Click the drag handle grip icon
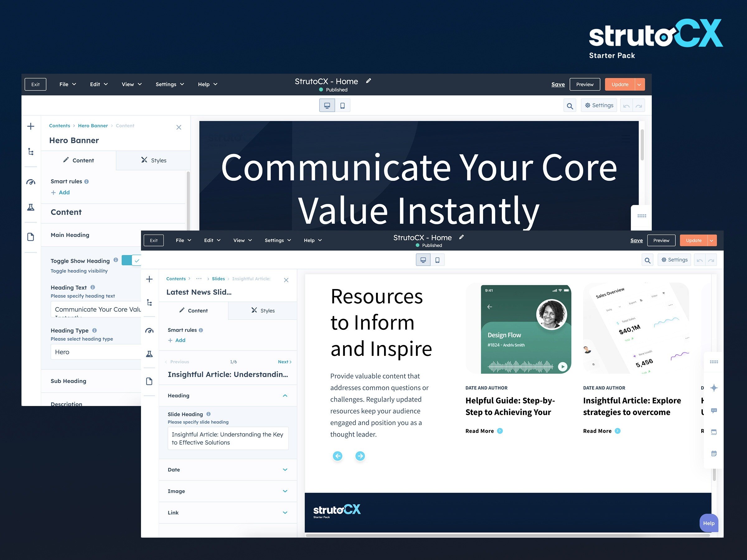The height and width of the screenshot is (560, 747). 714,362
